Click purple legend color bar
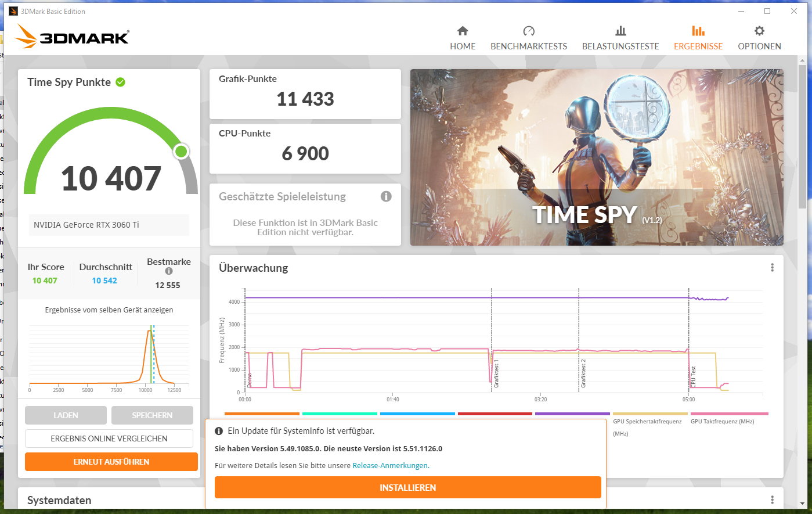Image resolution: width=812 pixels, height=514 pixels. click(572, 414)
